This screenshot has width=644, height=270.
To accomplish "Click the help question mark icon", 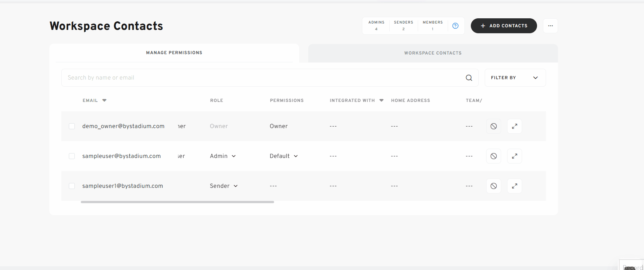I will point(455,26).
